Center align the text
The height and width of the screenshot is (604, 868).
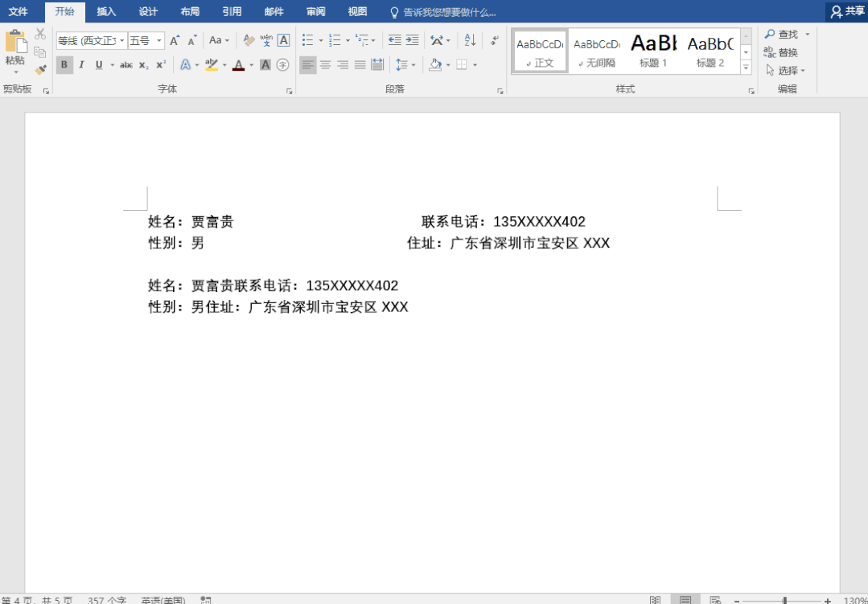[325, 65]
